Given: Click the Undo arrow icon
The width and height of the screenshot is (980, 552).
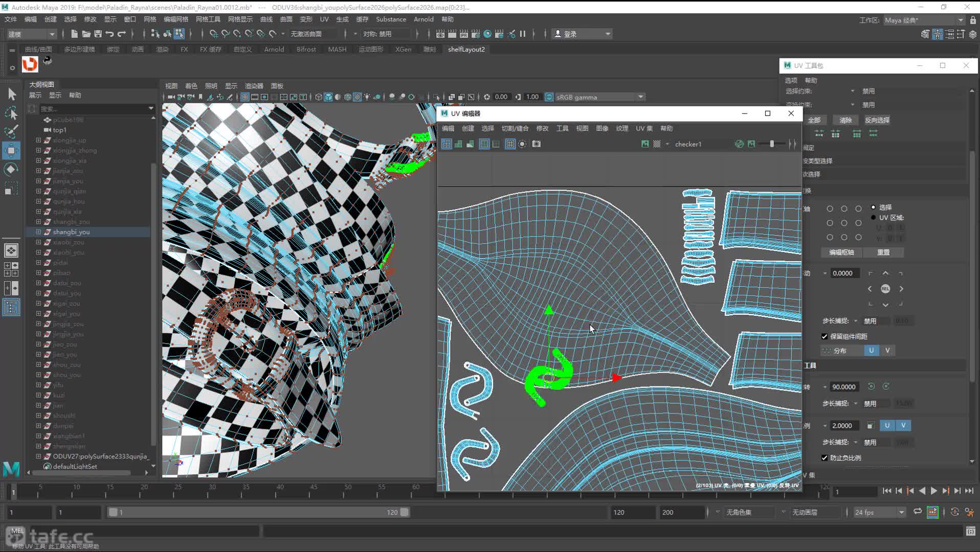Looking at the screenshot, I should tap(109, 34).
